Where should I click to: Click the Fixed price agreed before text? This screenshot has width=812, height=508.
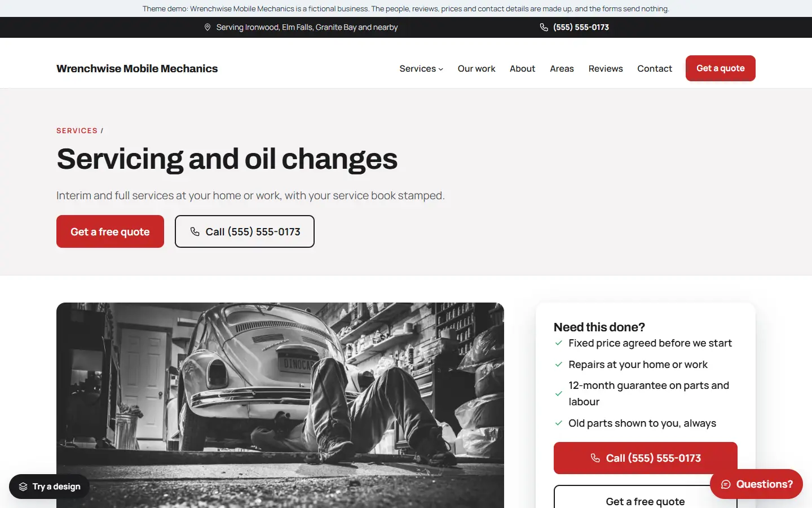(x=650, y=343)
